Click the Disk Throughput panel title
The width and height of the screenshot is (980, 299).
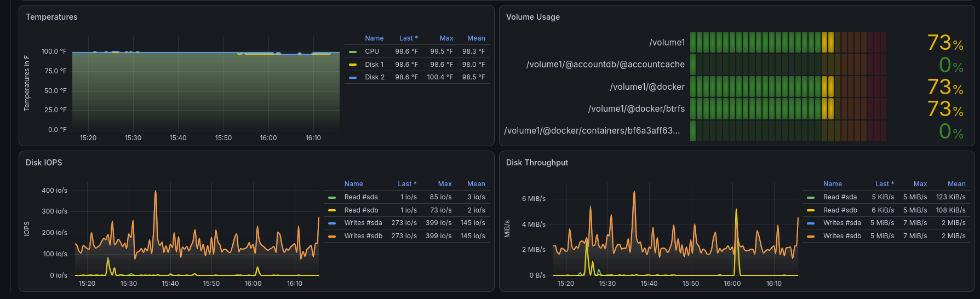[537, 163]
